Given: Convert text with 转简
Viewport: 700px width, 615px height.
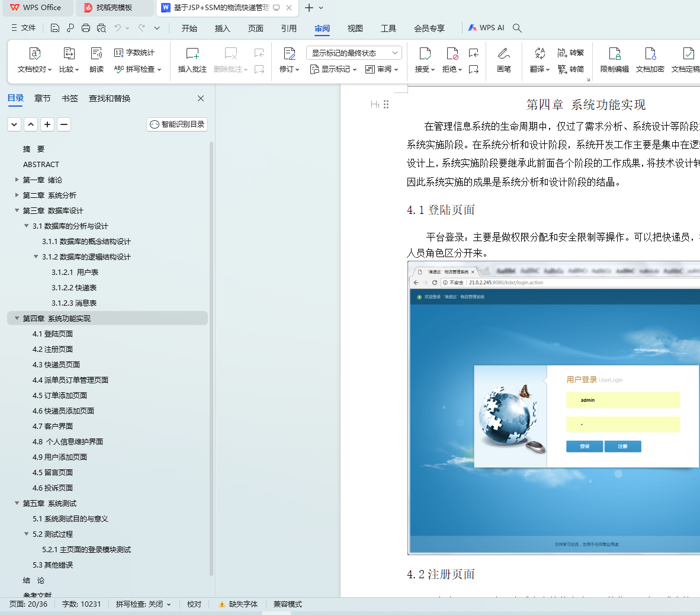Looking at the screenshot, I should coord(570,69).
